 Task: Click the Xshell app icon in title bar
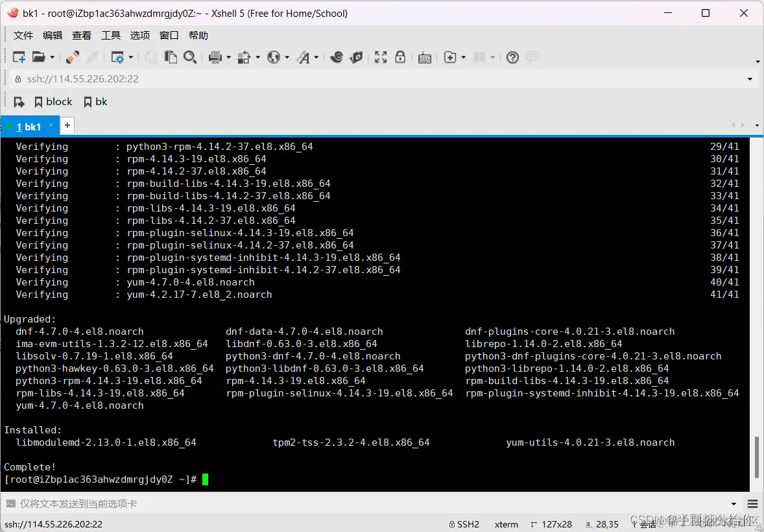pyautogui.click(x=13, y=13)
